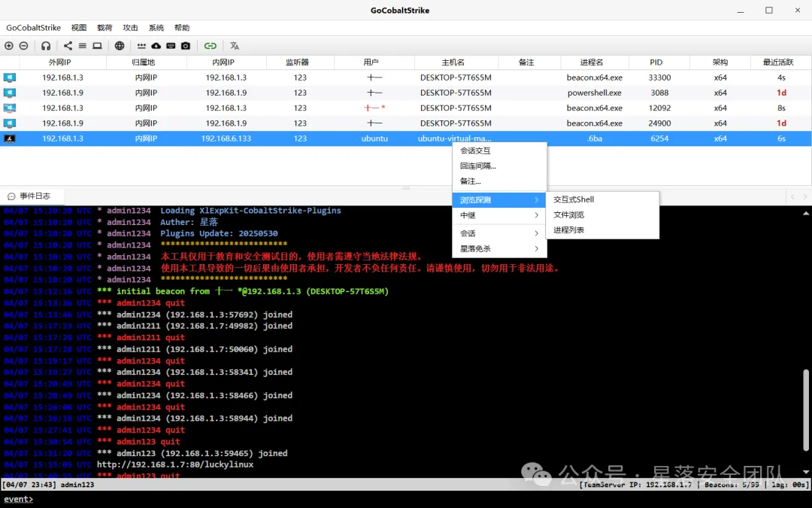Open the 帮助 menu
812x508 pixels.
(x=182, y=28)
